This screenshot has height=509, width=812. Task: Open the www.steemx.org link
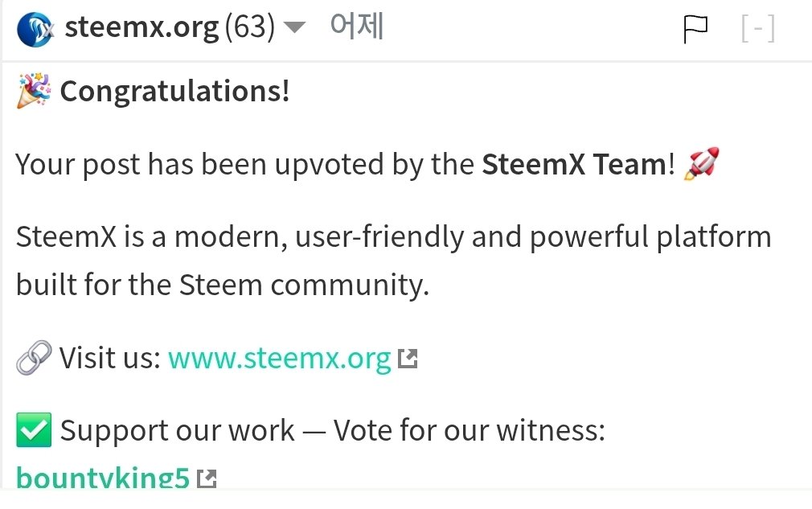pyautogui.click(x=279, y=358)
